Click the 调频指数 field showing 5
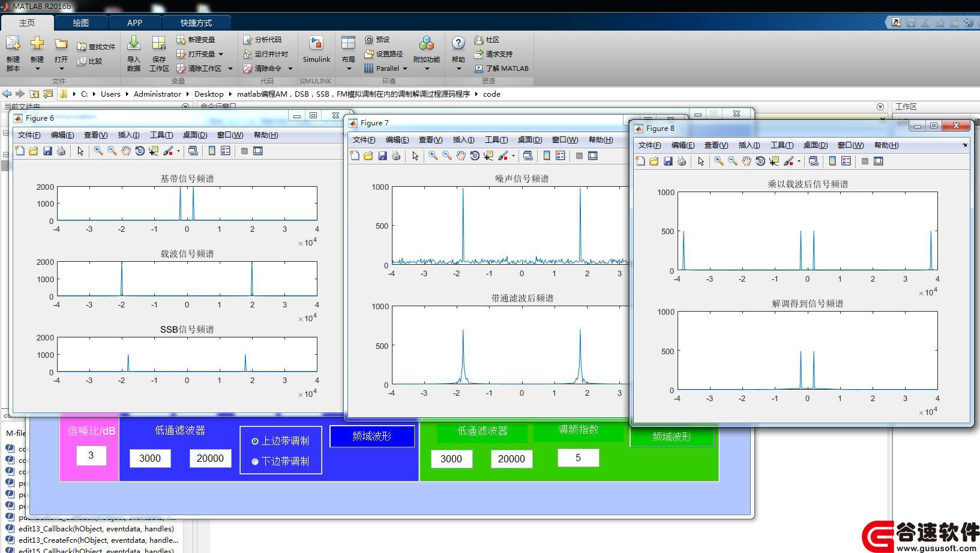Screen dimensions: 980x553 (578, 458)
